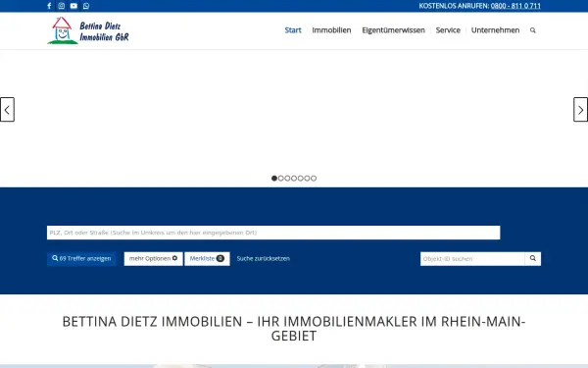This screenshot has width=588, height=368.
Task: Open the Merkliste button
Action: (x=207, y=259)
